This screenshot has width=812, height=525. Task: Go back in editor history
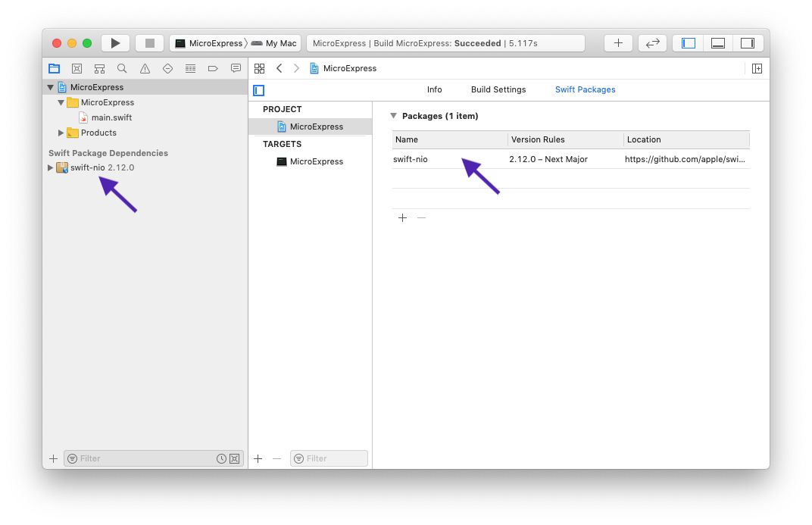coord(279,68)
